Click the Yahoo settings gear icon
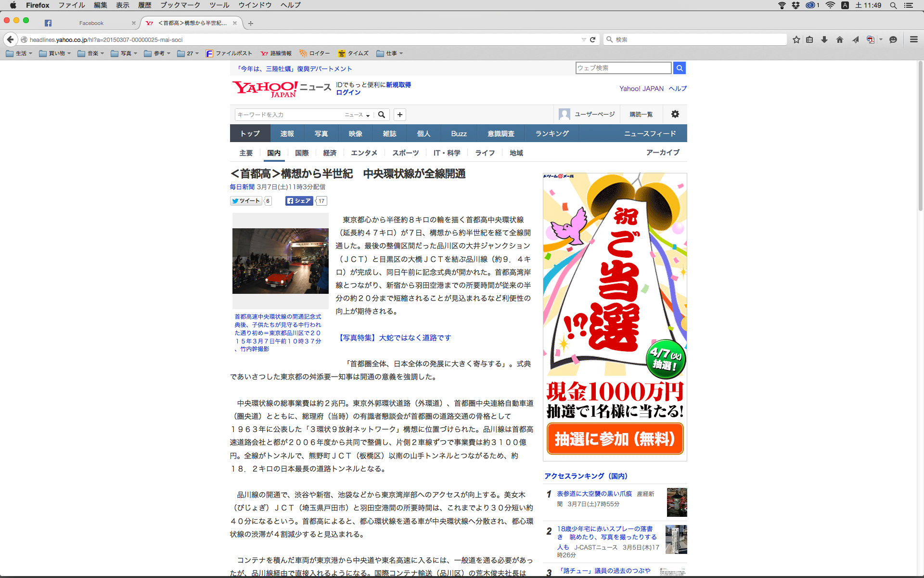 coord(675,114)
